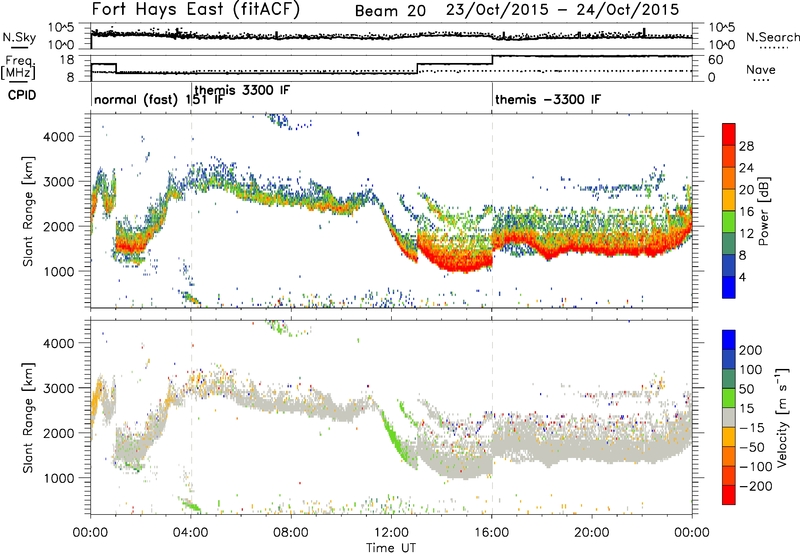Viewport: 800px width, 554px height.
Task: Click the power panel 'Slant Range [km]' label
Action: 28,211
